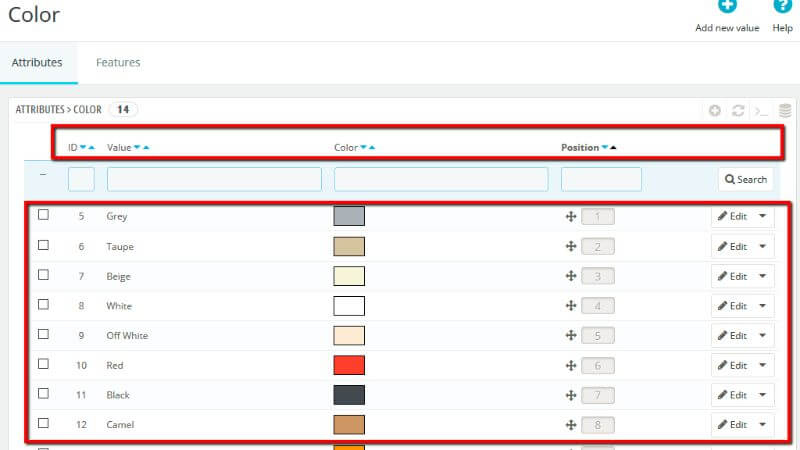This screenshot has height=450, width=800.
Task: Select the Grey row checkbox
Action: click(43, 215)
